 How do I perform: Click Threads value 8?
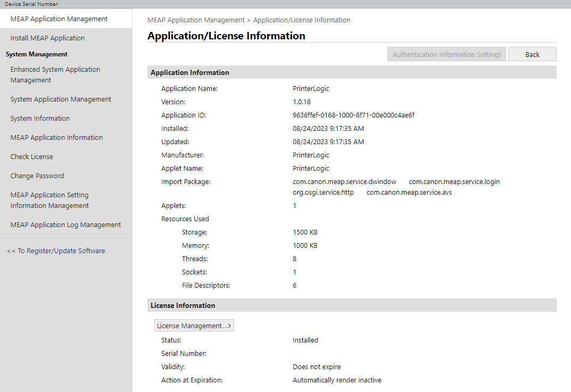(x=295, y=259)
